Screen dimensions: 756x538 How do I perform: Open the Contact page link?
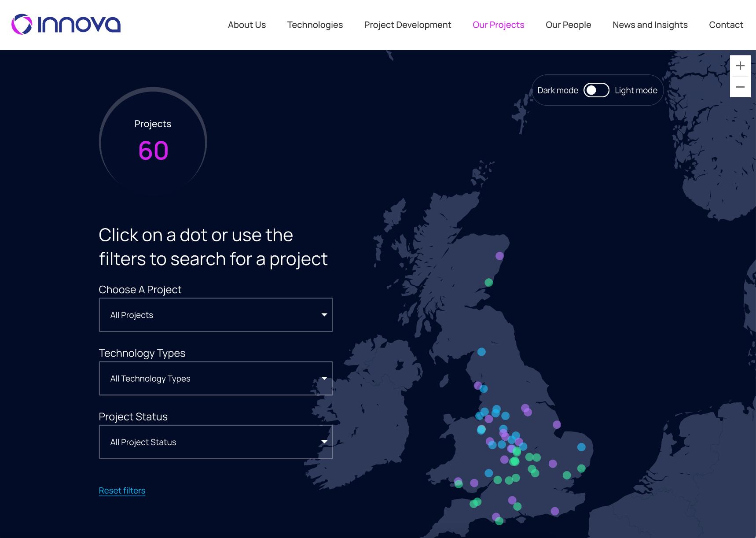(726, 25)
